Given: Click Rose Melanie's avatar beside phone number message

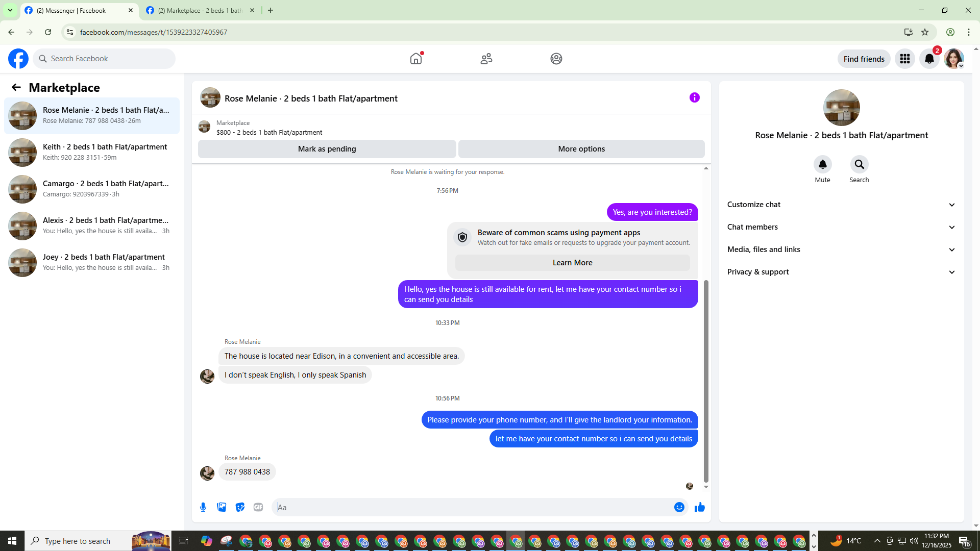Looking at the screenshot, I should 207,473.
